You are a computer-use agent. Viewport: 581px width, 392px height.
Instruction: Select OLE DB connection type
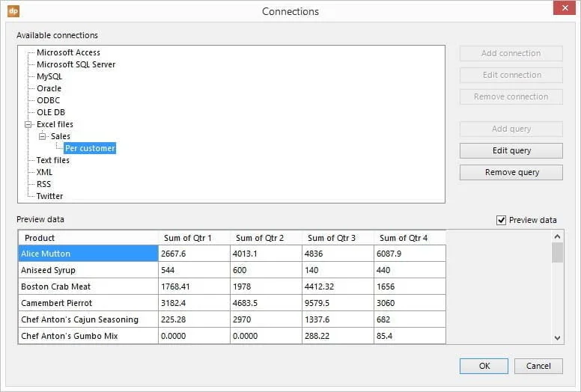[51, 112]
